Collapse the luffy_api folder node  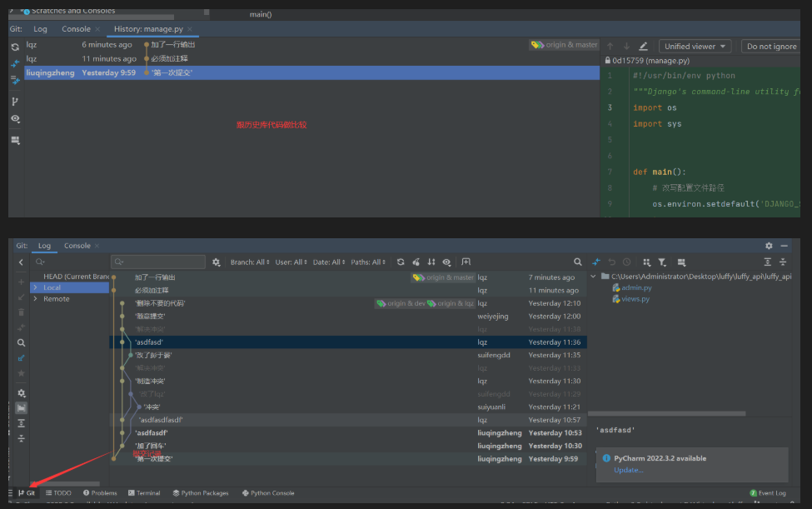pos(594,277)
